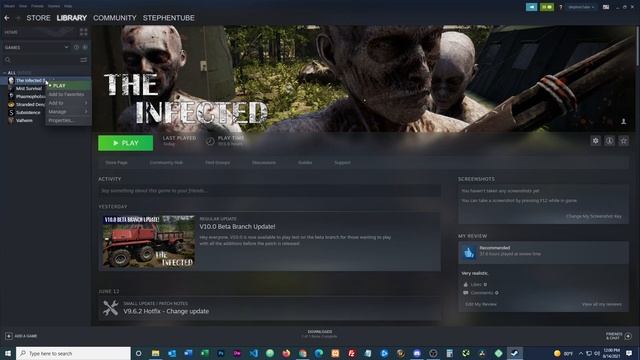Open Friends & Chat icon
Screen dimensions: 640x360
[x=628, y=336]
